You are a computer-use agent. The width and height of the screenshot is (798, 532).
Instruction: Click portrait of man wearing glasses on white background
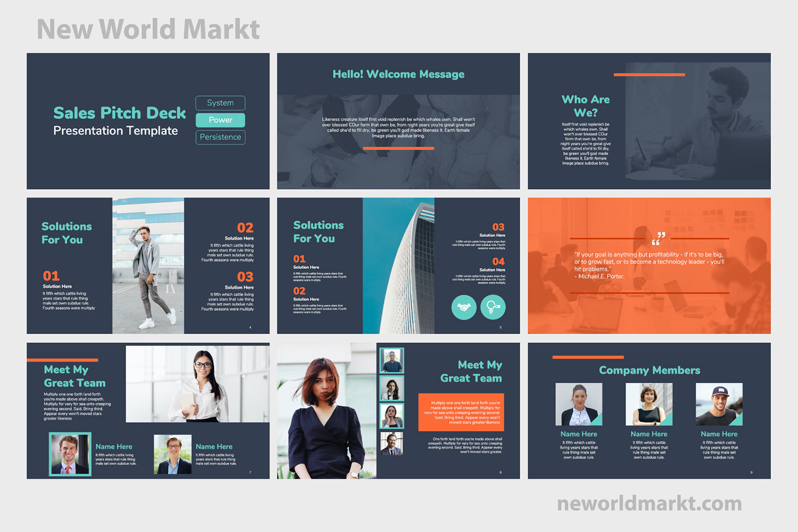pos(173,455)
